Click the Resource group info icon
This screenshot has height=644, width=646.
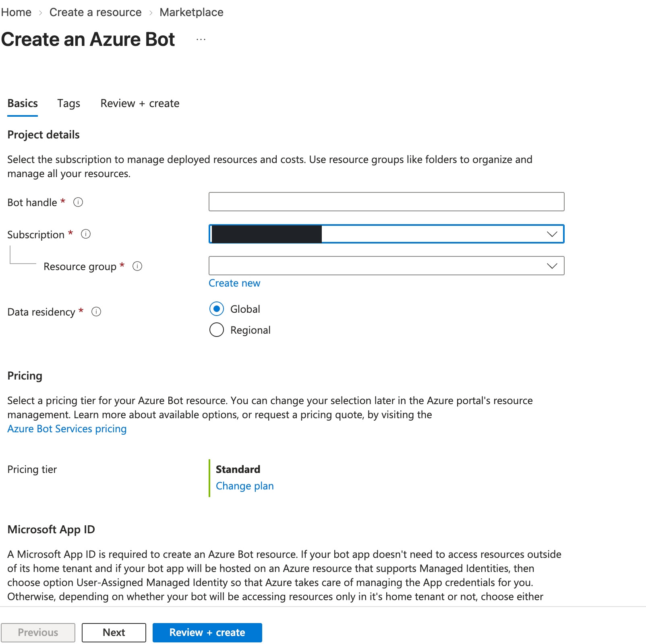(x=137, y=266)
